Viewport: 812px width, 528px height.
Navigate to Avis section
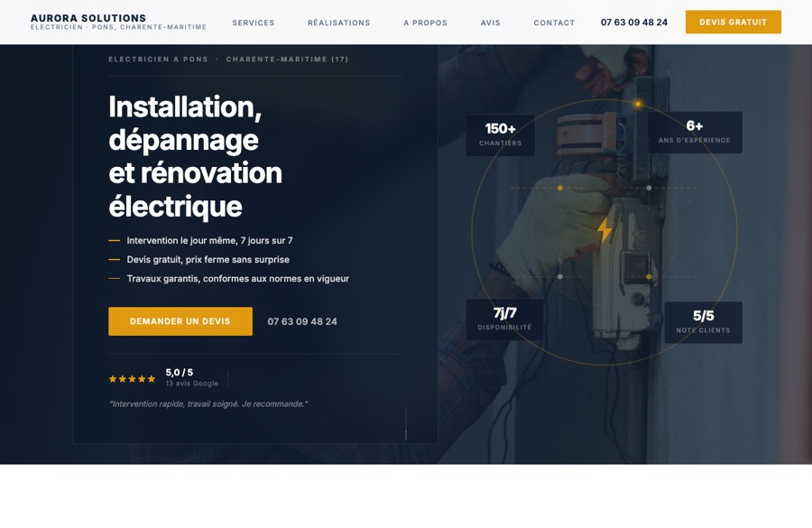pyautogui.click(x=491, y=23)
